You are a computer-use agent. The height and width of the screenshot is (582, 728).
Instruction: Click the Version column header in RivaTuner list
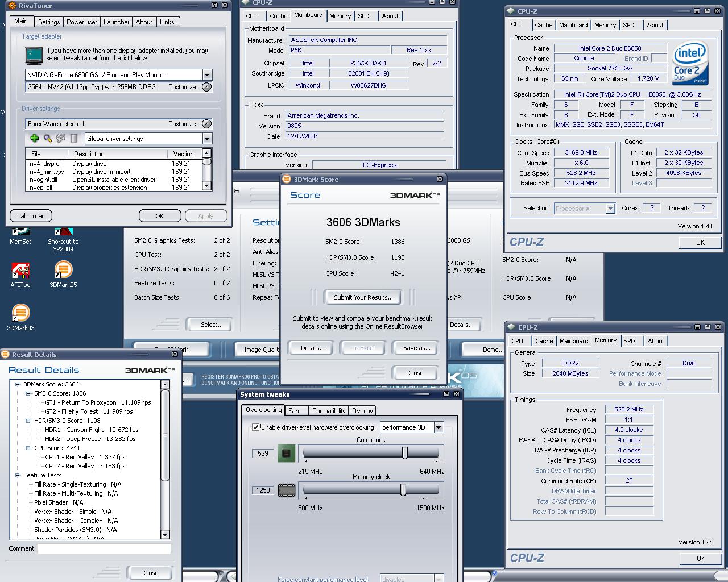(x=184, y=153)
